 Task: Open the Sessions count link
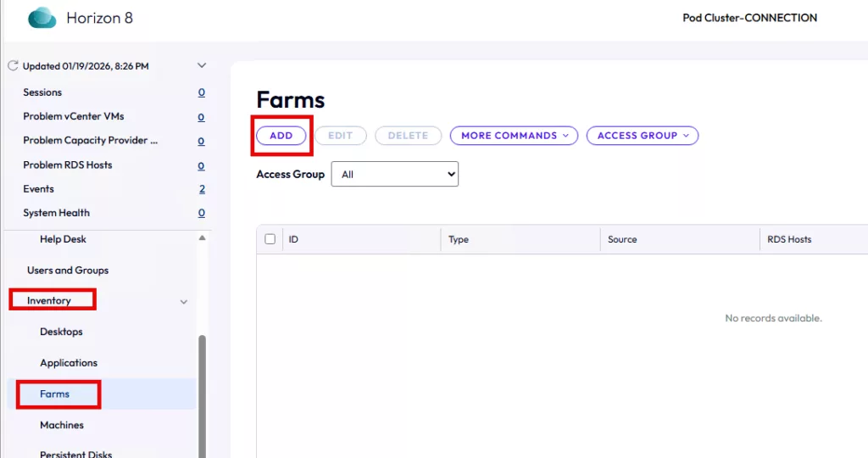(x=201, y=92)
